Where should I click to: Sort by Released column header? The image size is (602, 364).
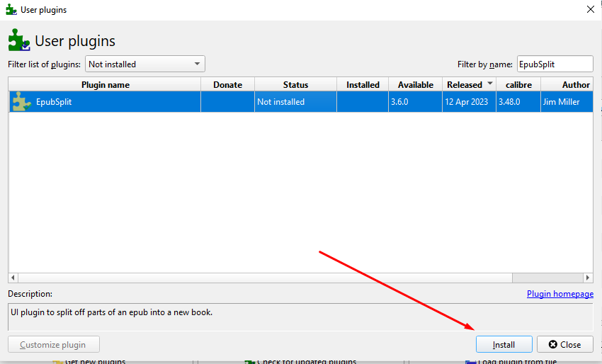pos(469,84)
